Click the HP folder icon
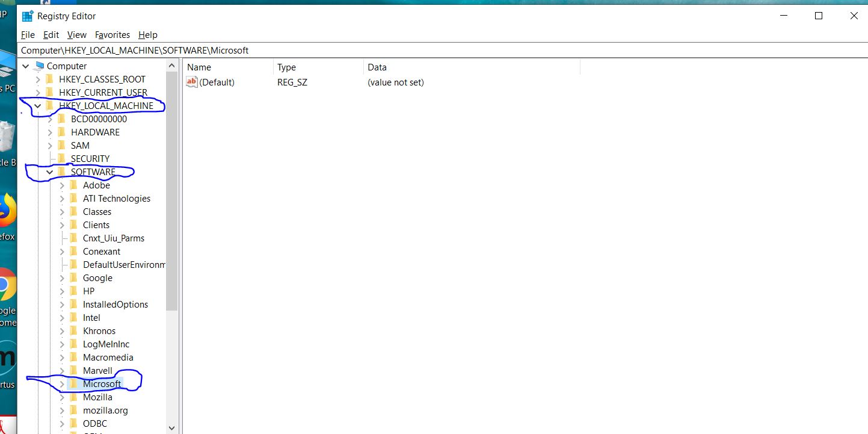The image size is (868, 434). pyautogui.click(x=73, y=291)
